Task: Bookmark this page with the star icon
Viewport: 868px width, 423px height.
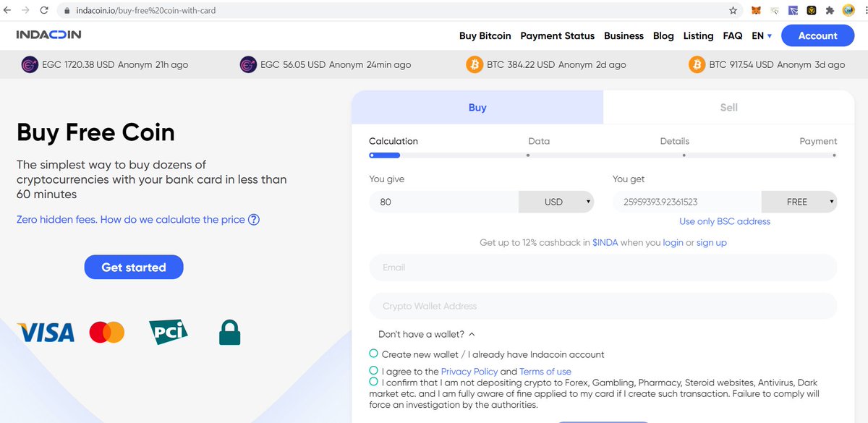Action: point(733,11)
